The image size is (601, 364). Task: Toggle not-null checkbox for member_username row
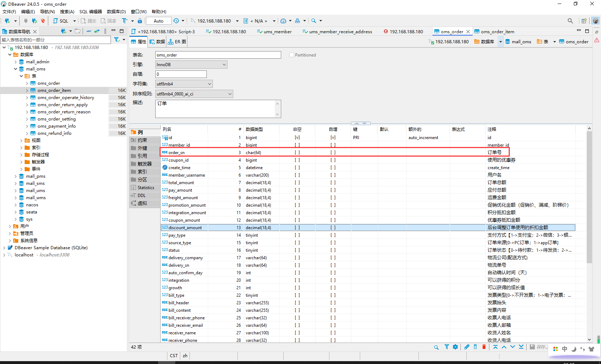point(297,175)
